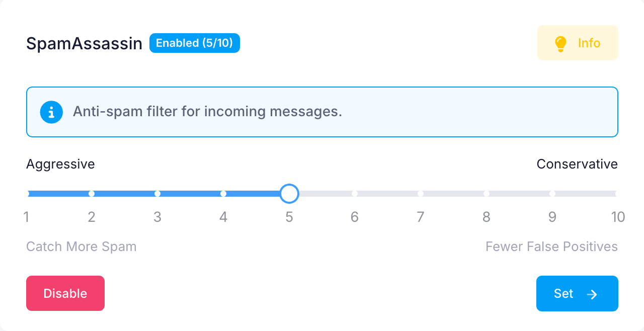Set slider to tick mark 2

tap(92, 194)
